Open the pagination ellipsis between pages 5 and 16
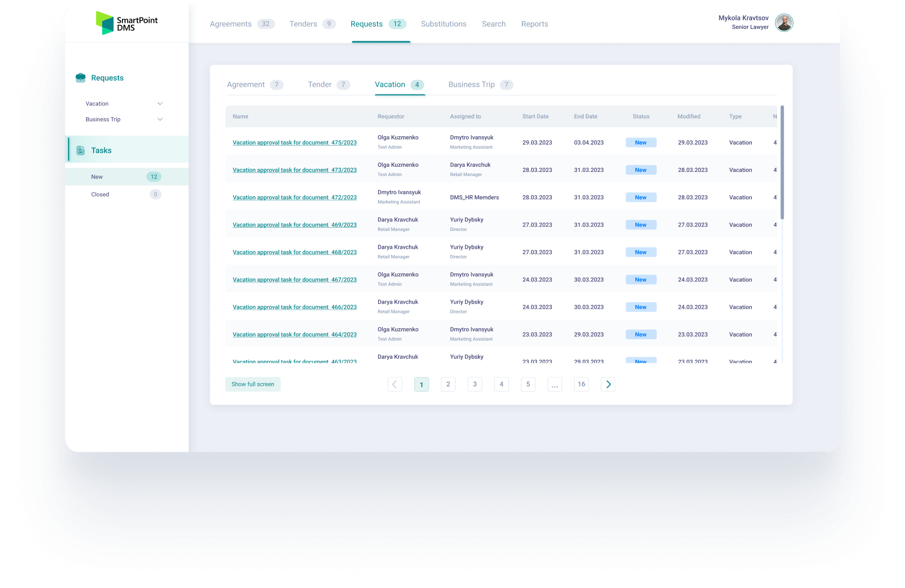This screenshot has width=905, height=588. coord(554,384)
